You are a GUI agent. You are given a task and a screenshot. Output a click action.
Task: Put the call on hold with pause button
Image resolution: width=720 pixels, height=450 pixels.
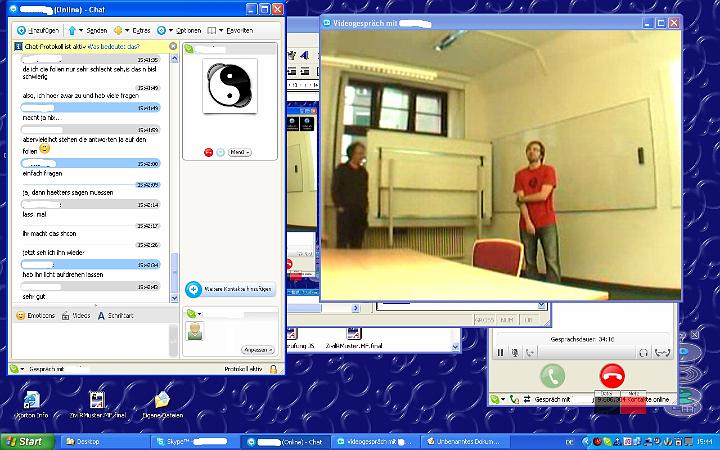(x=501, y=353)
